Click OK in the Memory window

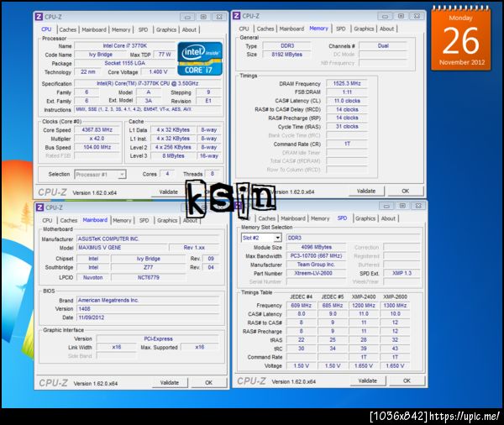point(406,191)
